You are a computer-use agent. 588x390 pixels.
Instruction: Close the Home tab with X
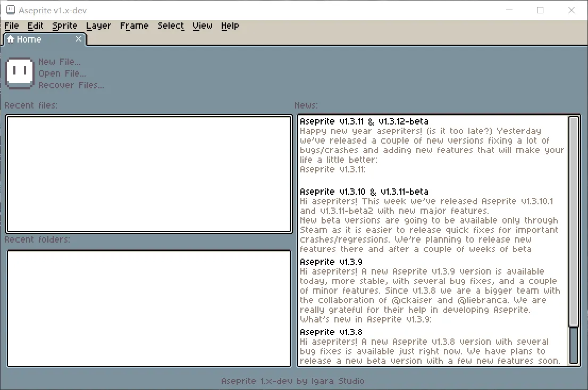tap(79, 39)
